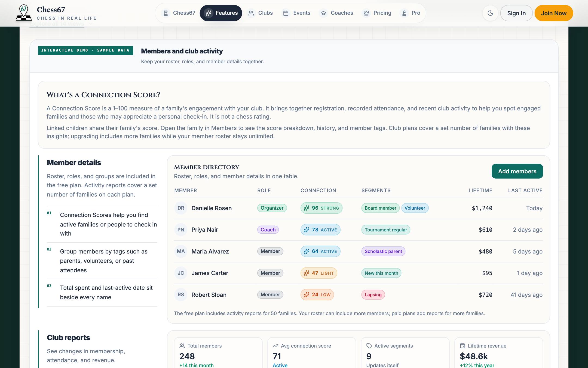
Task: Click Maria Alvarez's MA avatar
Action: pyautogui.click(x=181, y=251)
